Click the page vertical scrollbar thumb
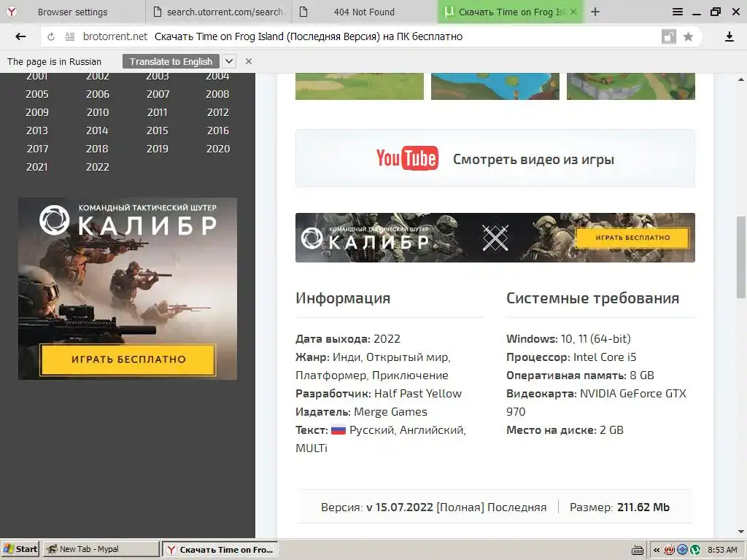The image size is (747, 560). tap(741, 257)
